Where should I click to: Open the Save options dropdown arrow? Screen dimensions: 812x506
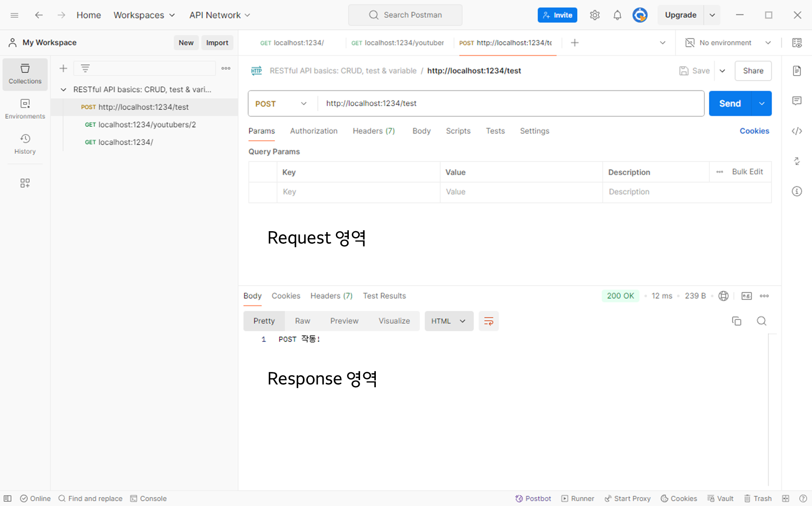(x=722, y=71)
